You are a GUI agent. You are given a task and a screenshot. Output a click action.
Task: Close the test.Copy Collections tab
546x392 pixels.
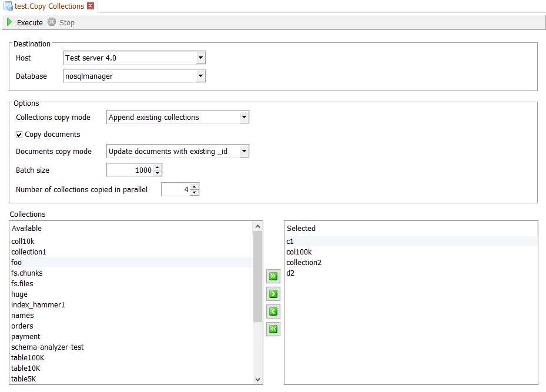tap(90, 6)
